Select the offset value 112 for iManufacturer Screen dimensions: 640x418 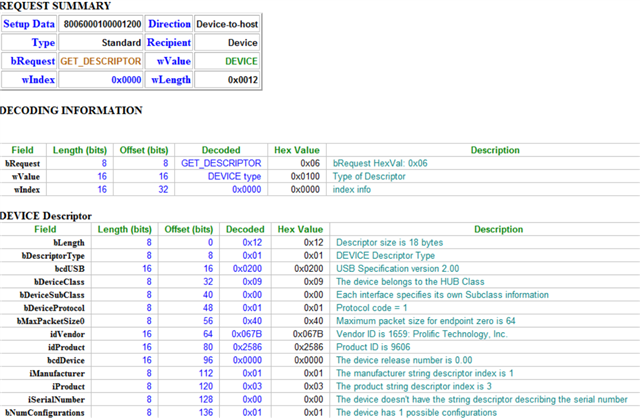206,373
